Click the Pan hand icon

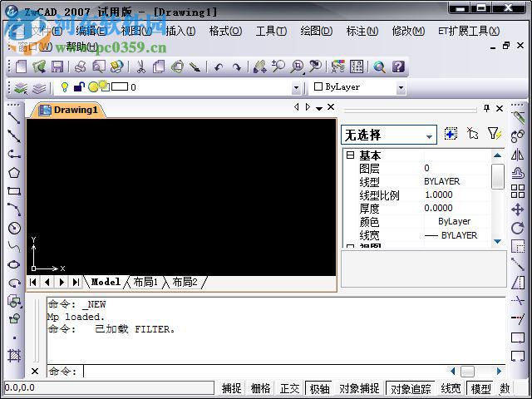[260, 66]
